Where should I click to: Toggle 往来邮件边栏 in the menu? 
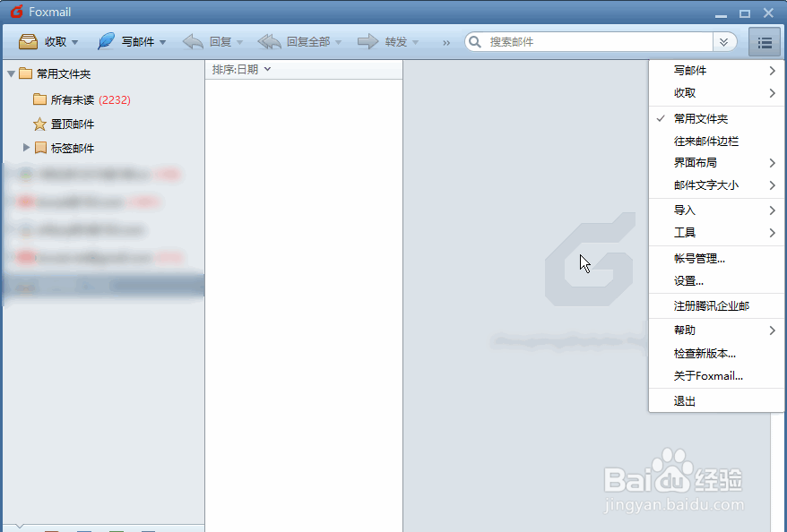coord(716,142)
